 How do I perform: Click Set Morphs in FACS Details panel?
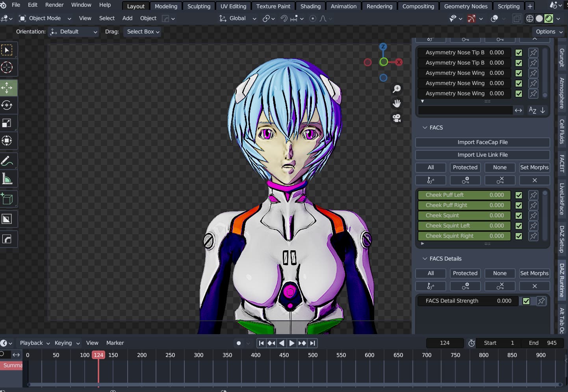pos(535,274)
